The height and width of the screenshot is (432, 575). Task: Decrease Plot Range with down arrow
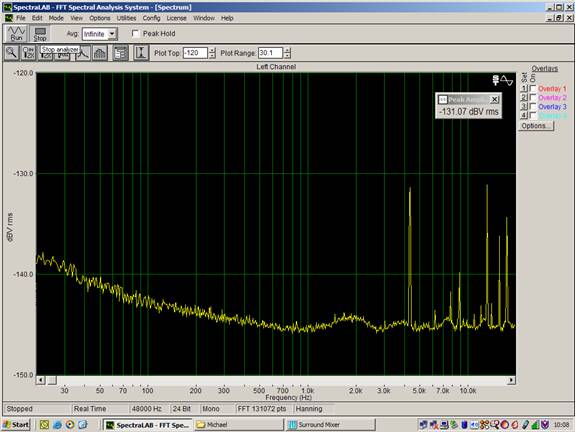(288, 56)
